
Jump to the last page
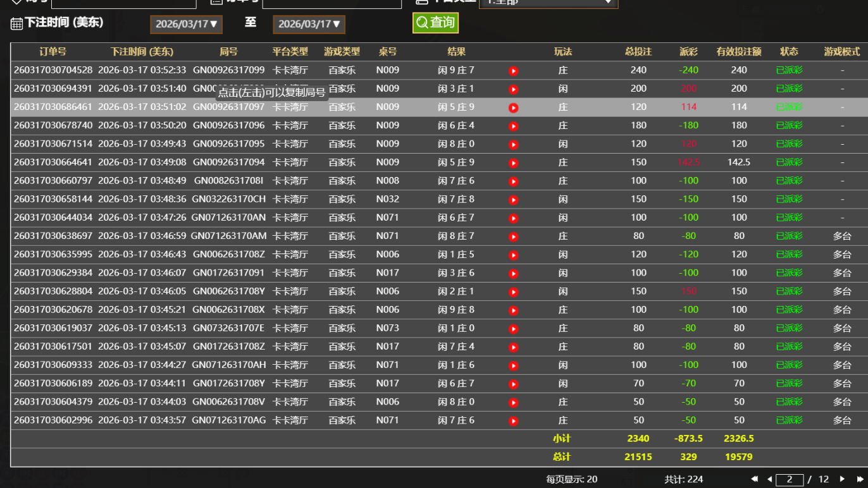[x=860, y=479]
